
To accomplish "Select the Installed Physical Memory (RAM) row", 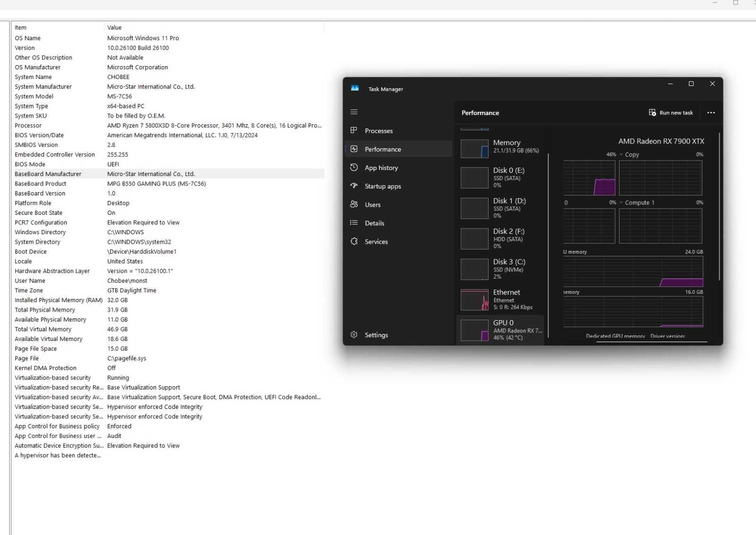I will point(168,300).
